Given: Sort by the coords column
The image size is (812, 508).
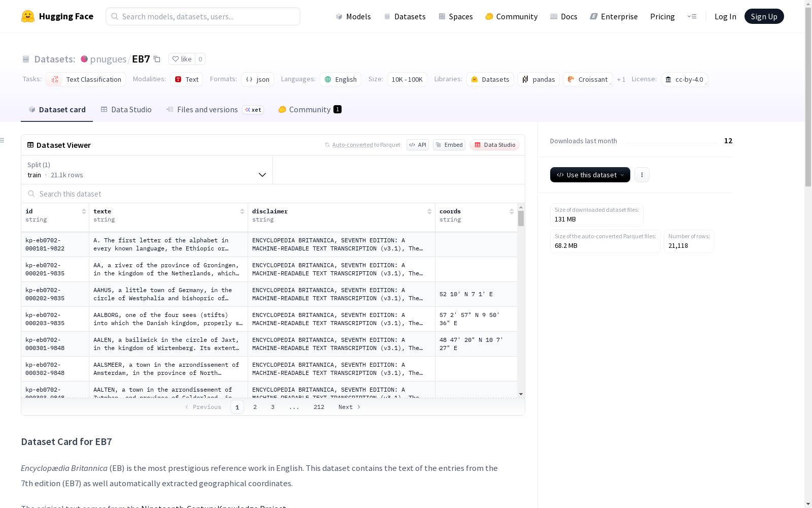Looking at the screenshot, I should click(x=512, y=211).
